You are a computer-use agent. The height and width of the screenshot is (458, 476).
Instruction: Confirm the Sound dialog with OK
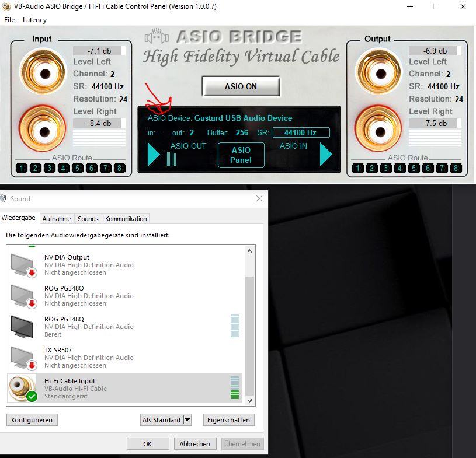(x=148, y=444)
